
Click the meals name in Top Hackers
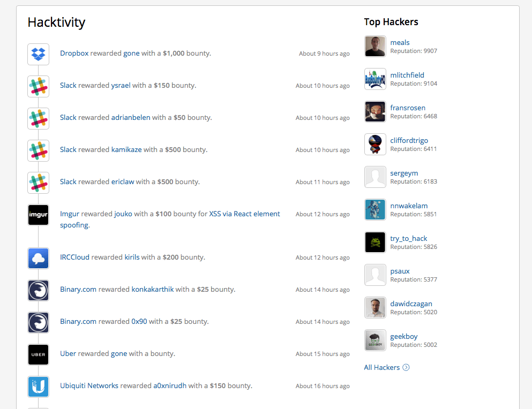(x=400, y=43)
